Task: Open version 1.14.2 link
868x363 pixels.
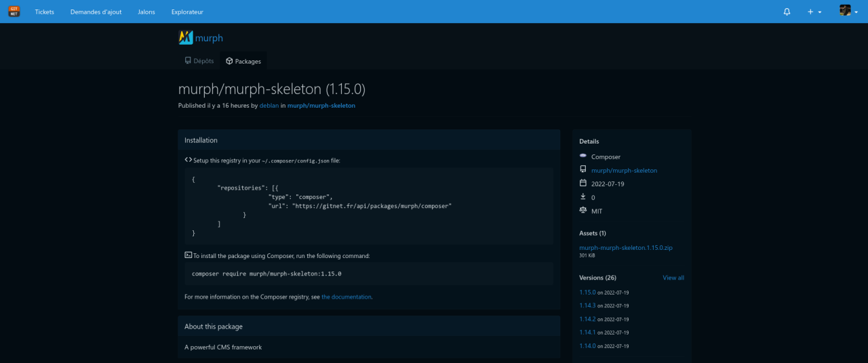Action: [587, 319]
